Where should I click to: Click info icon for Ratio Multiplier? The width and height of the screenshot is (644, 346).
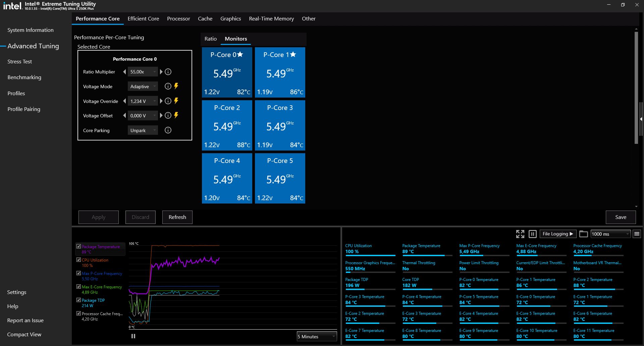coord(168,72)
